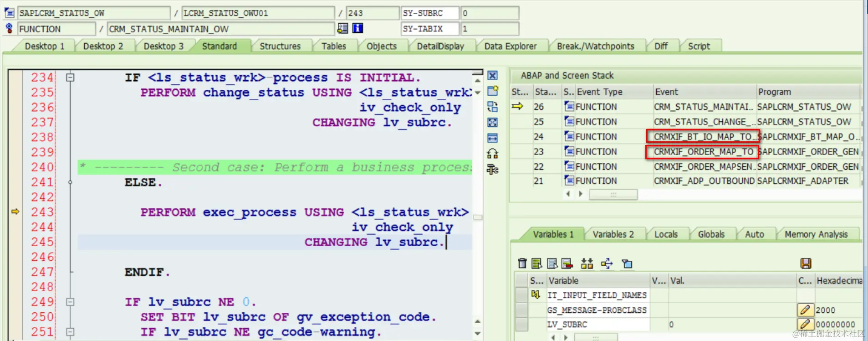This screenshot has width=868, height=341.
Task: Open the Diff tab
Action: tap(661, 46)
